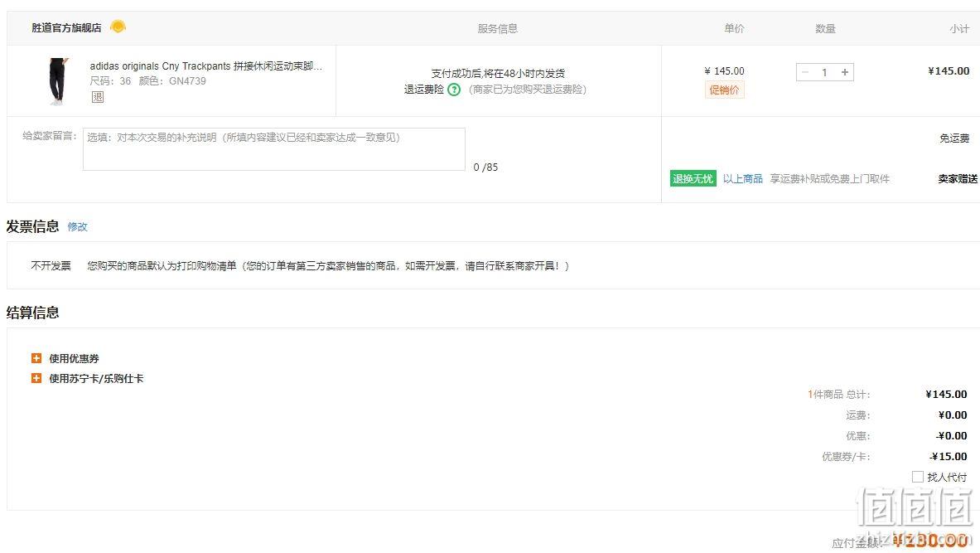
Task: Click the green 退换无忧 badge
Action: (693, 179)
